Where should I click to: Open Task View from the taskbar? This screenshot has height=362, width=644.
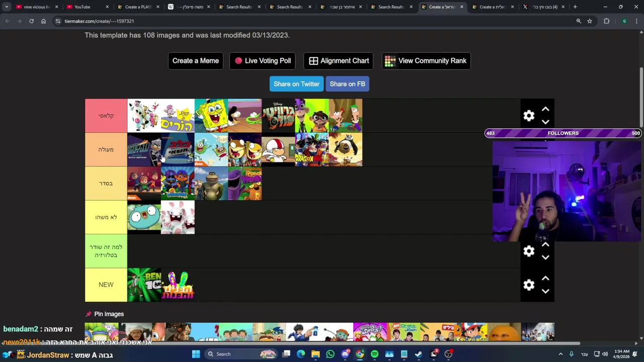click(x=286, y=354)
